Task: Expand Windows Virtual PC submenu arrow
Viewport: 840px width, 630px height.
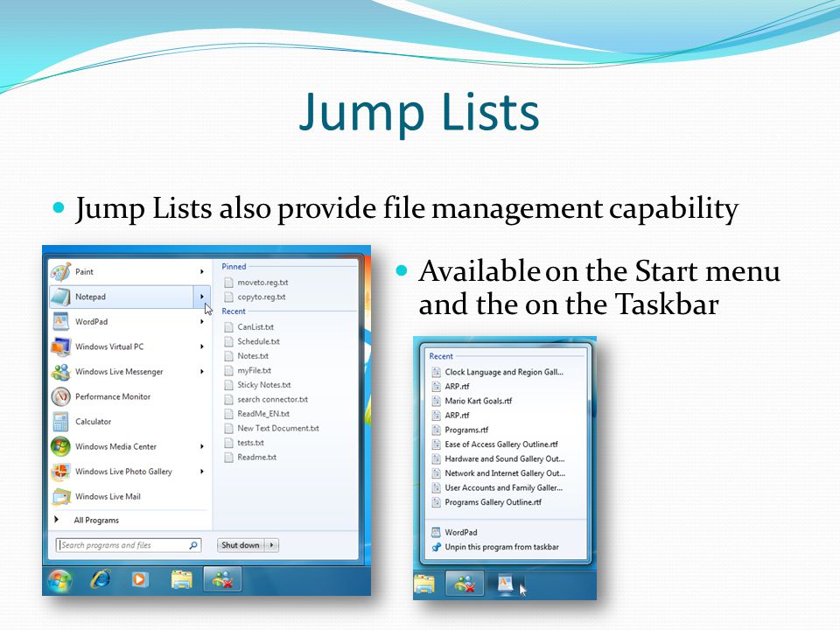Action: tap(202, 346)
